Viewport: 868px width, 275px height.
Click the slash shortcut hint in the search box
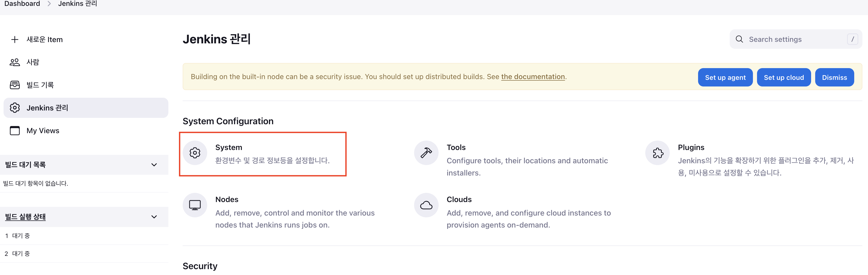pos(853,39)
